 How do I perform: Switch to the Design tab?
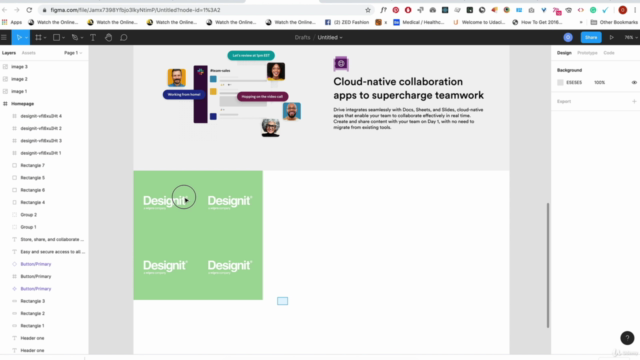pyautogui.click(x=564, y=53)
